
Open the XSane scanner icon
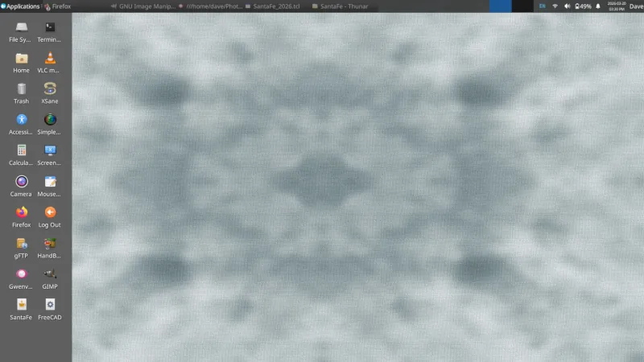(x=50, y=89)
